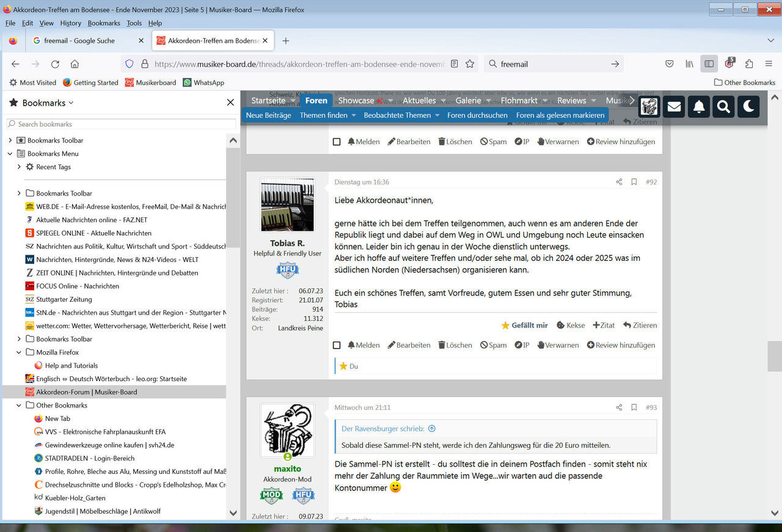Share post #93 via share icon
Screen dimensions: 782x532
pos(619,407)
